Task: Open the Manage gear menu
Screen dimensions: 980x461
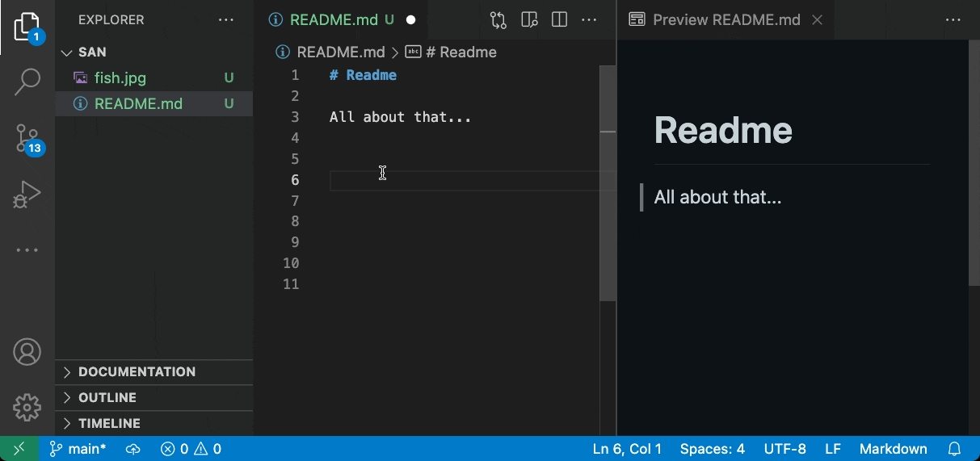Action: (27, 407)
